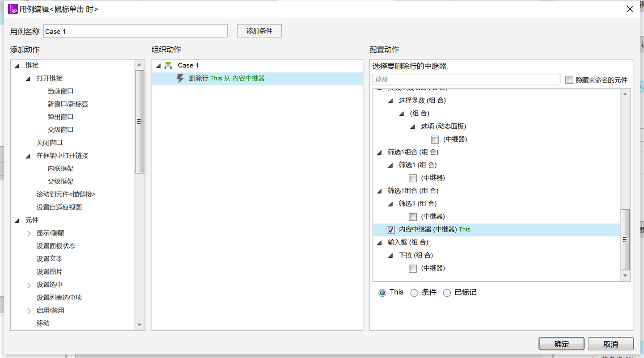Expand the 设置选中 node
The image size is (644, 358).
pyautogui.click(x=29, y=285)
